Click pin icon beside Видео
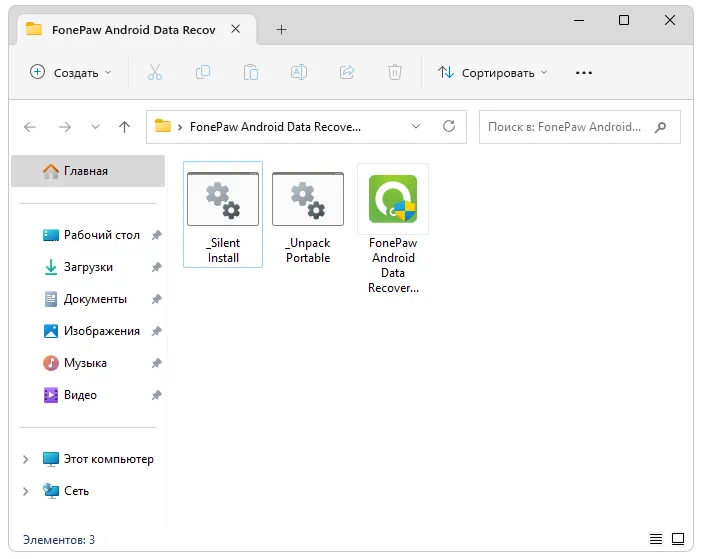The image size is (702, 559). [x=156, y=395]
